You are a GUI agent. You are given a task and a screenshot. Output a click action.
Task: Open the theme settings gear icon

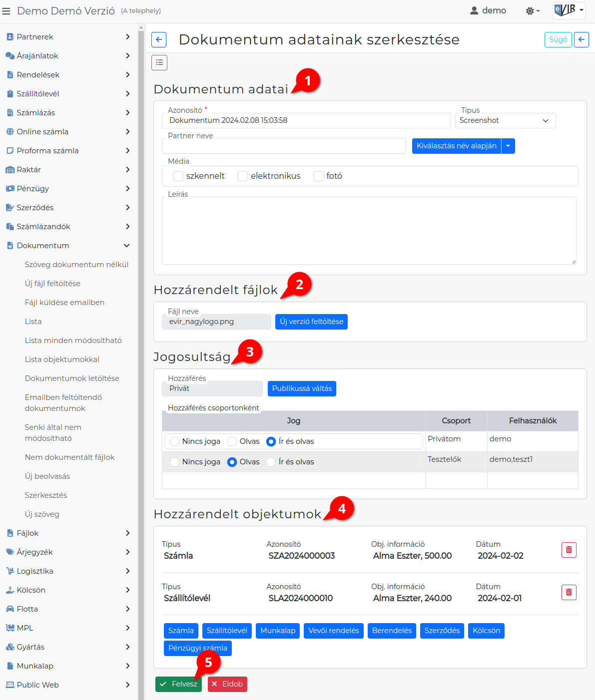click(532, 11)
